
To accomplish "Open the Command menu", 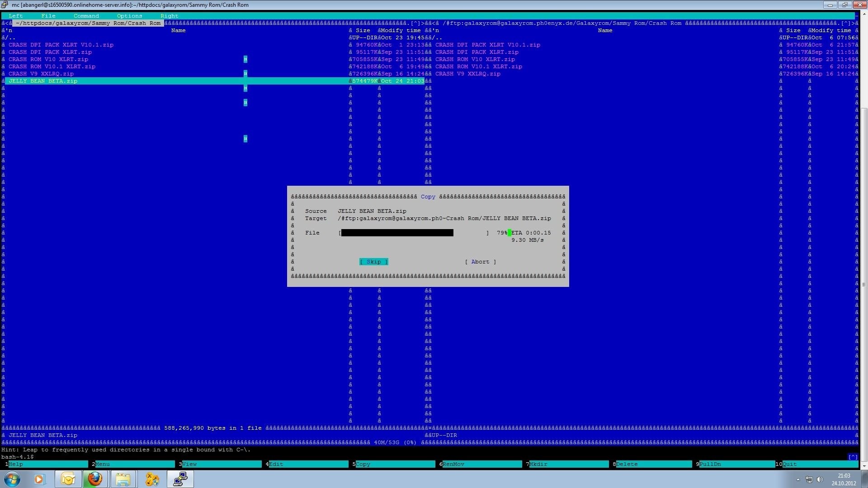I will click(86, 16).
